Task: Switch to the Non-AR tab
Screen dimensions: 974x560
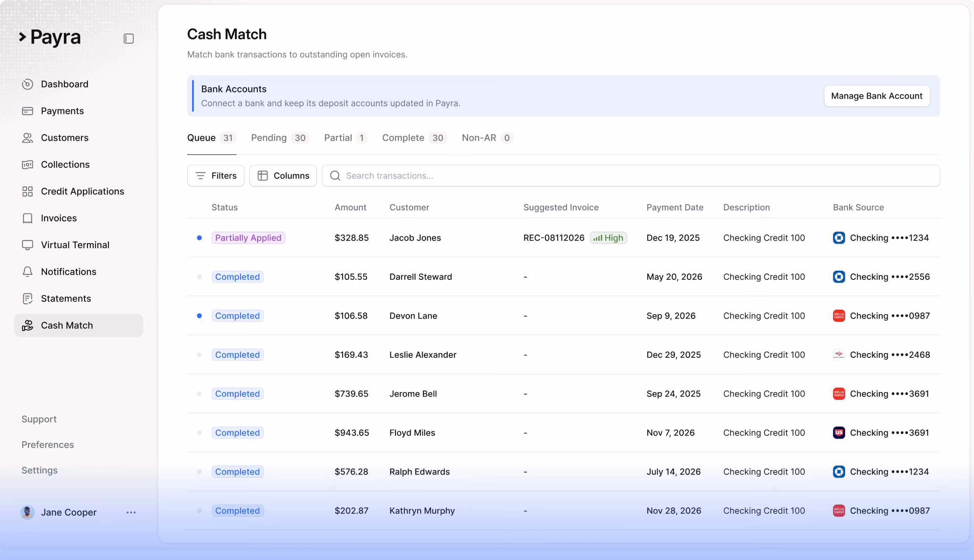Action: [487, 138]
